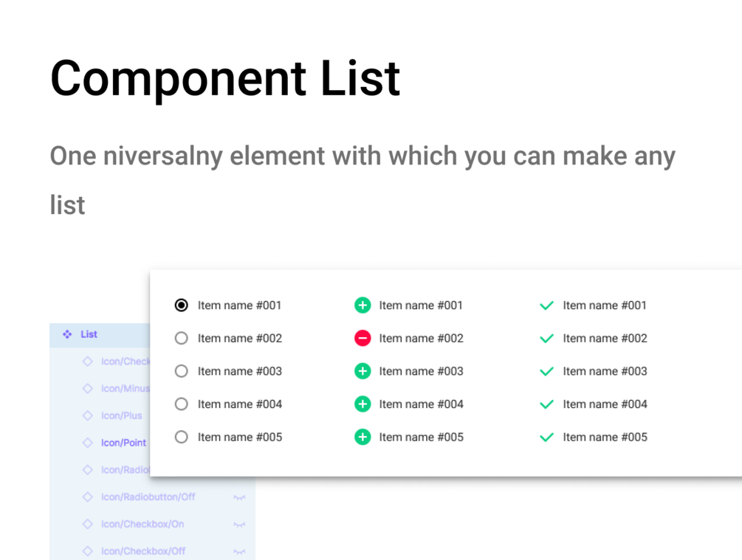Select the radio button for Item name #004
Image resolution: width=742 pixels, height=560 pixels.
(182, 404)
